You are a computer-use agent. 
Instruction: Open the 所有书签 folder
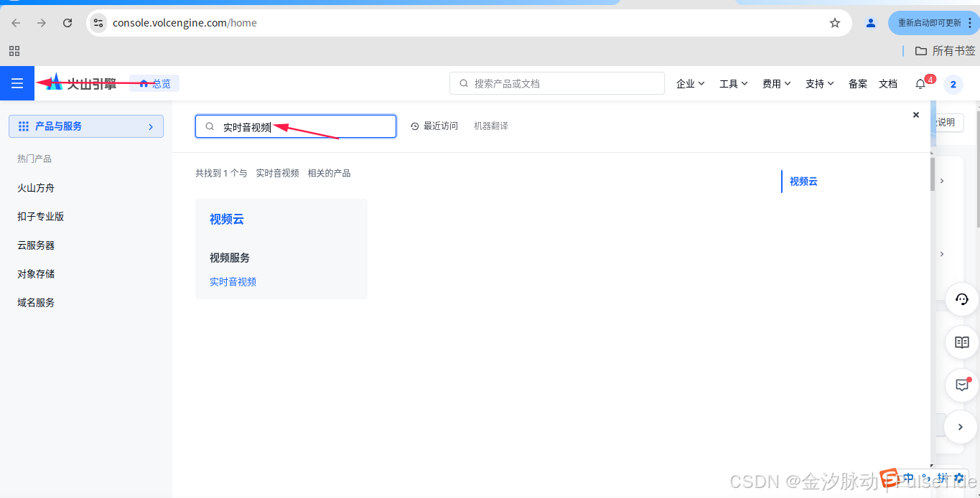pos(945,51)
